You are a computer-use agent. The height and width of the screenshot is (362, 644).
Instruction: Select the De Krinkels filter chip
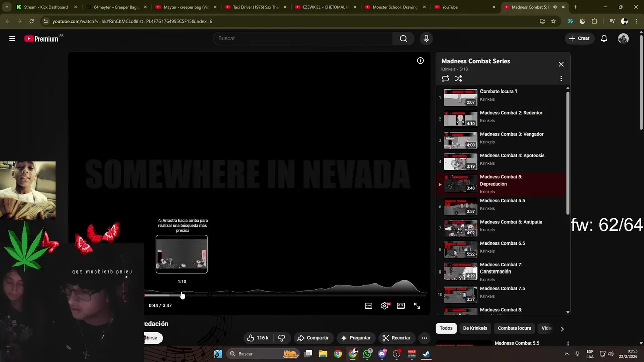point(475,328)
